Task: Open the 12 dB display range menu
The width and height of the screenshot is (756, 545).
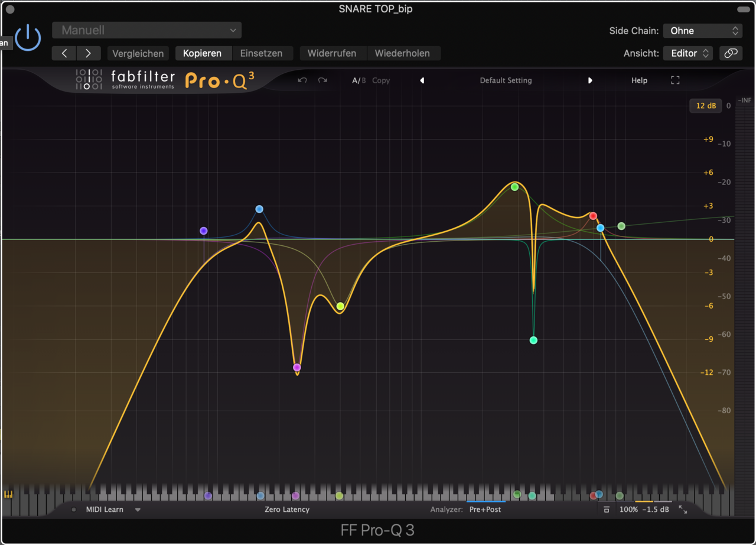Action: point(705,106)
